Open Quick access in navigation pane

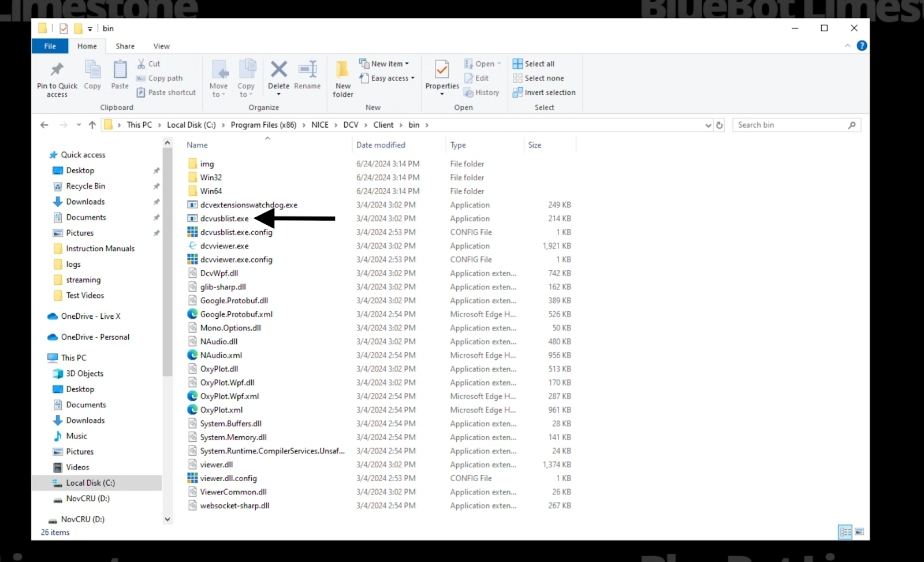[x=83, y=155]
